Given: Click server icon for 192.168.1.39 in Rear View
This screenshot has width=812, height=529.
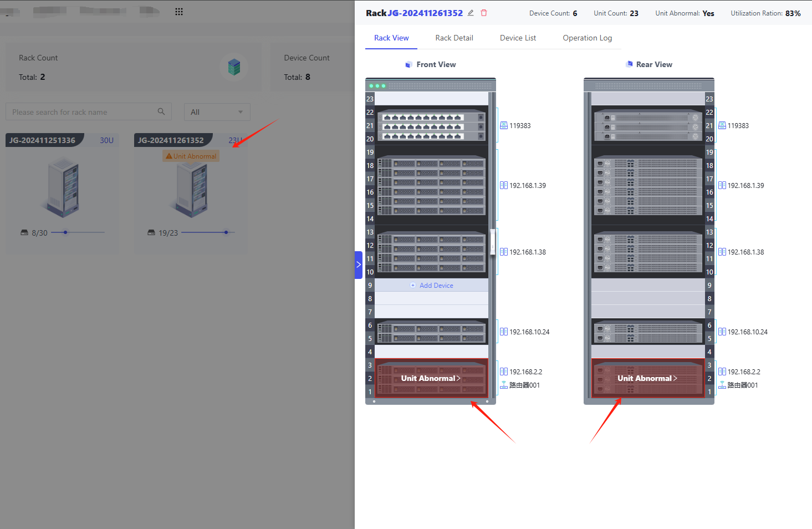Looking at the screenshot, I should click(722, 185).
